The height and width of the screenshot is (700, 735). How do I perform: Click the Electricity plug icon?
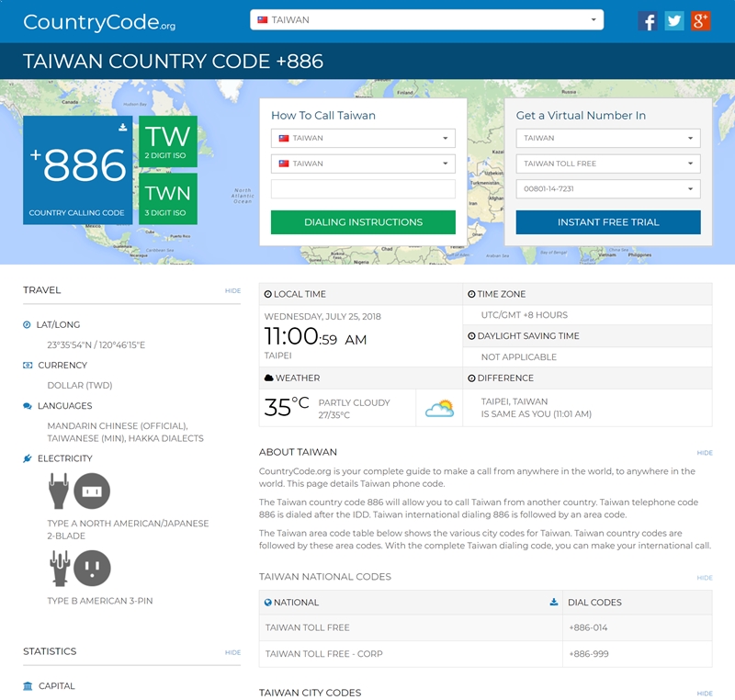click(x=28, y=458)
